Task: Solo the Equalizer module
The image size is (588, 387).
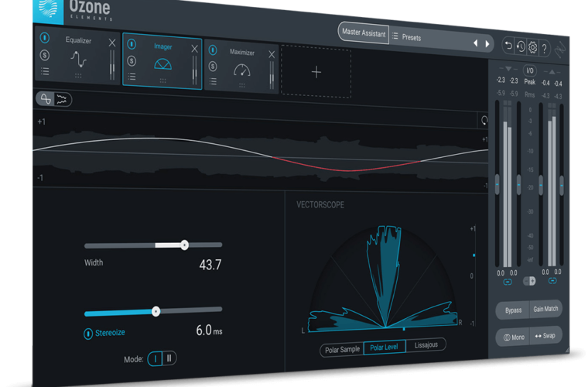Action: [45, 56]
